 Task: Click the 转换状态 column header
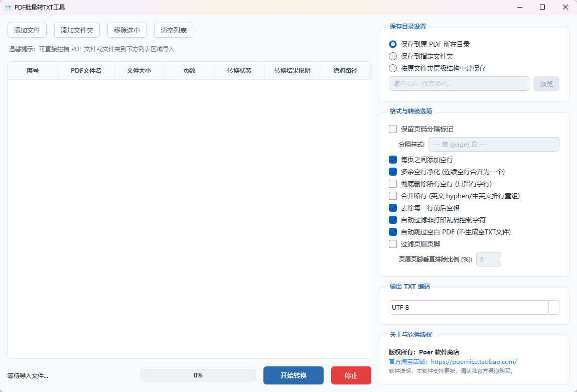point(239,71)
